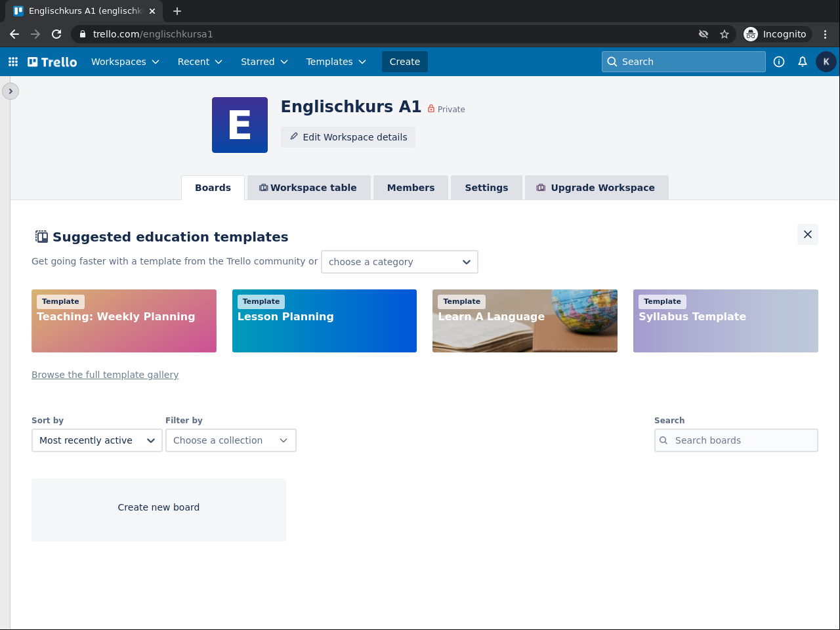This screenshot has width=840, height=630.
Task: Open the Lesson Planning template
Action: 324,321
